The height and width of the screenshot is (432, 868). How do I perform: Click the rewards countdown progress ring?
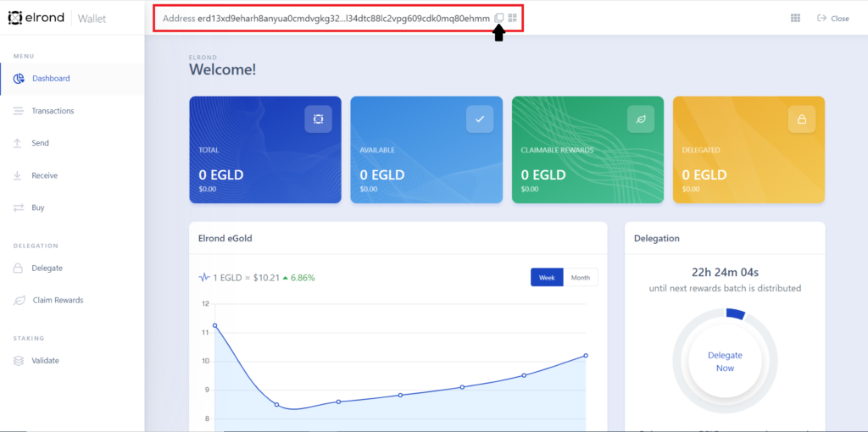(x=725, y=362)
